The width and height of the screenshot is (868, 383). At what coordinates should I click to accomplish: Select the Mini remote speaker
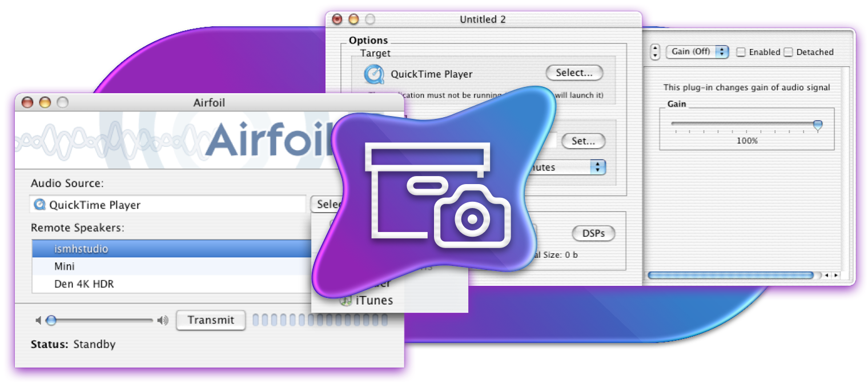[171, 266]
